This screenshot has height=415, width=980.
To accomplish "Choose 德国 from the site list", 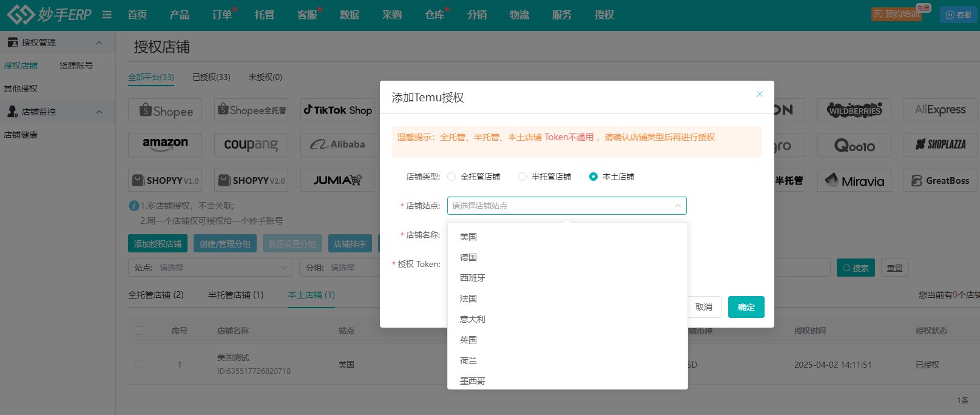I will 567,257.
